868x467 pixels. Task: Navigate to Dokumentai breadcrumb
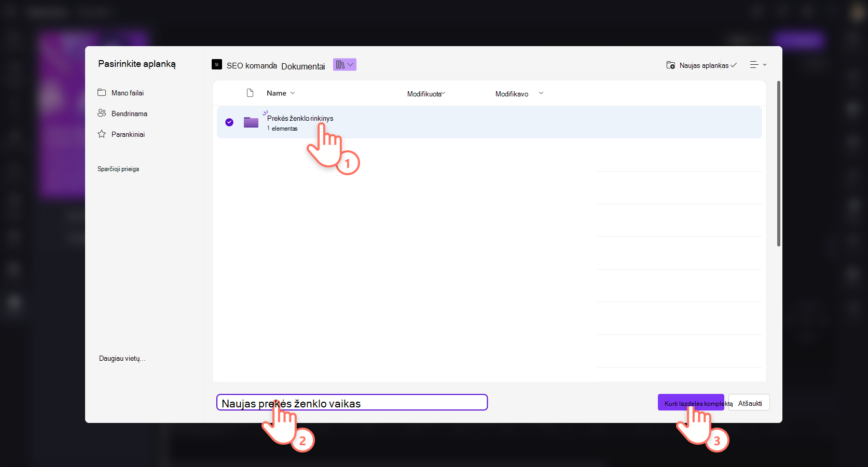click(x=303, y=66)
